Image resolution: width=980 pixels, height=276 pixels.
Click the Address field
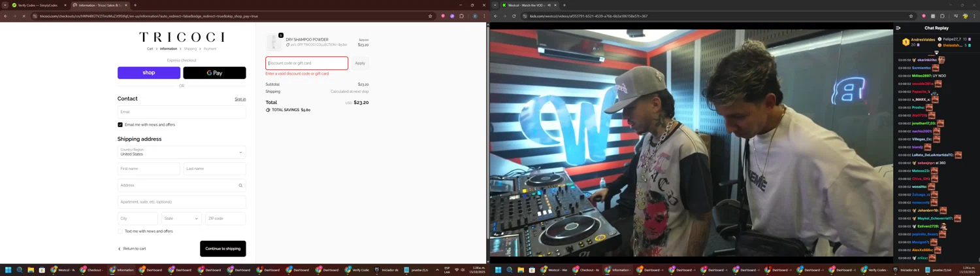coord(182,185)
